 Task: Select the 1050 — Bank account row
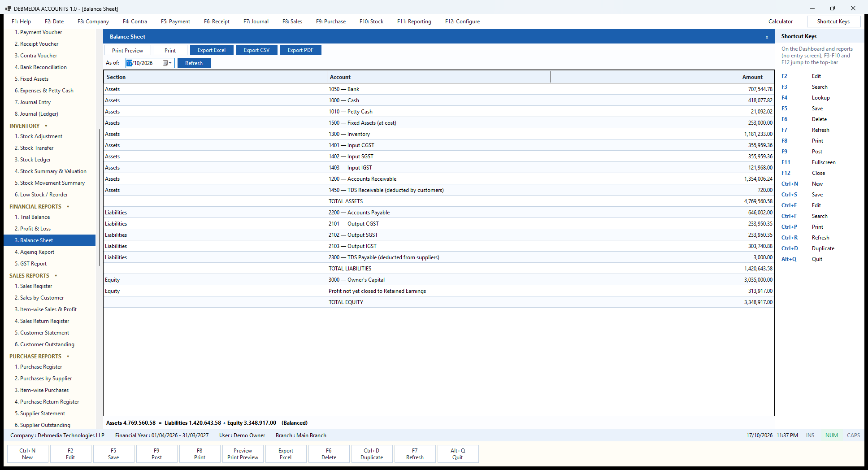tap(439, 89)
